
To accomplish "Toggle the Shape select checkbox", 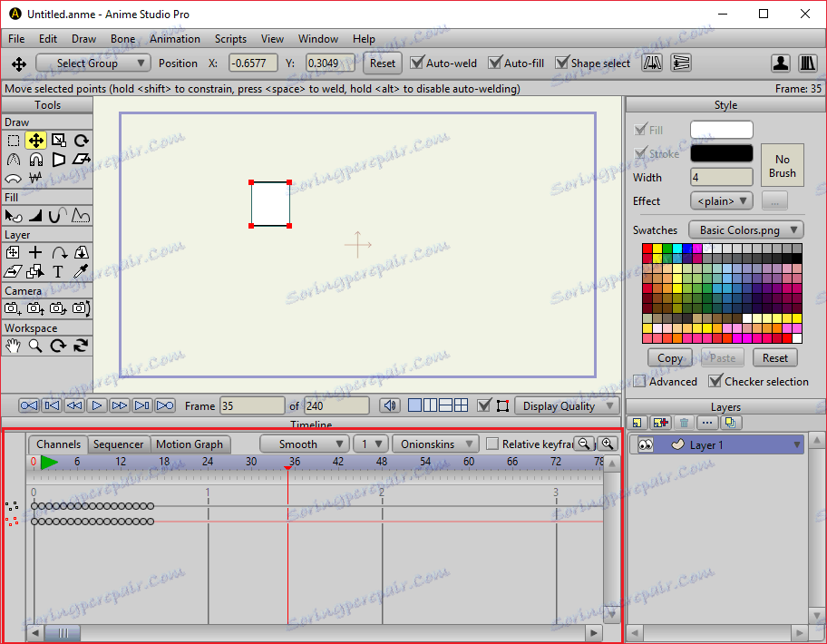I will point(562,63).
